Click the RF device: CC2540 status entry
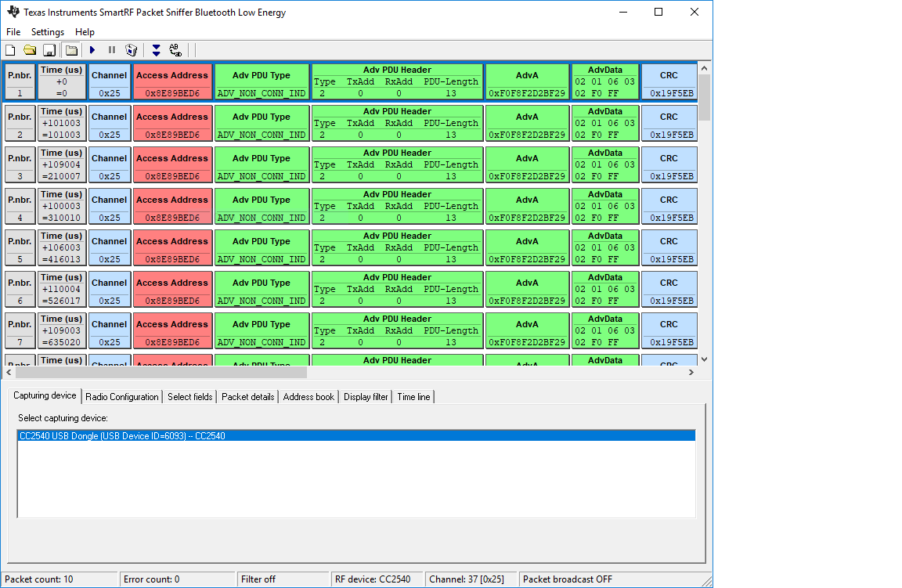Viewport: 902px width, 588px height. click(377, 579)
